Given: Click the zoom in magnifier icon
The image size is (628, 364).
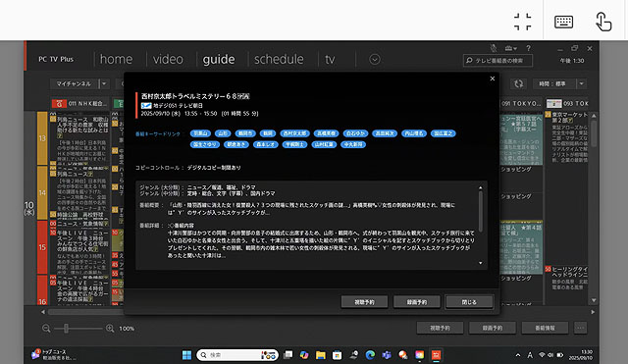Looking at the screenshot, I should pos(110,329).
